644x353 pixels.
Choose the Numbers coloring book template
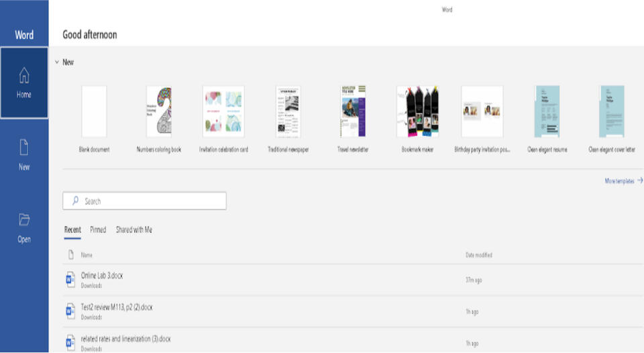click(158, 112)
